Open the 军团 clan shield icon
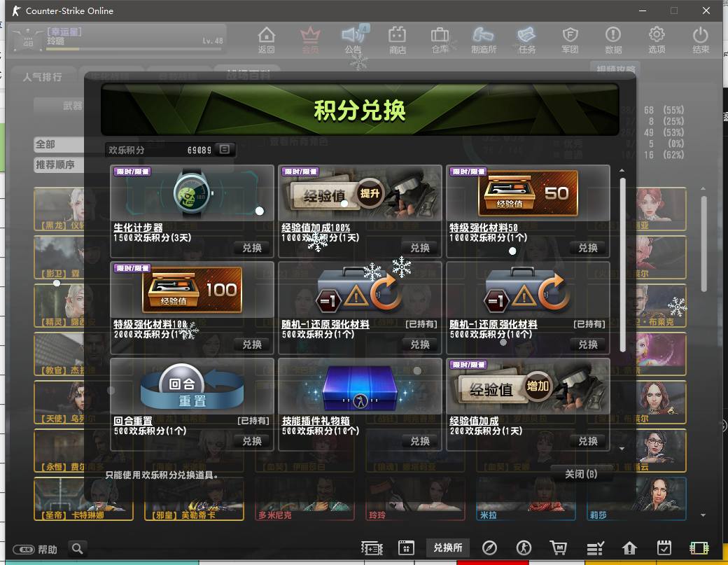Screen dimensions: 728x565 click(x=570, y=39)
